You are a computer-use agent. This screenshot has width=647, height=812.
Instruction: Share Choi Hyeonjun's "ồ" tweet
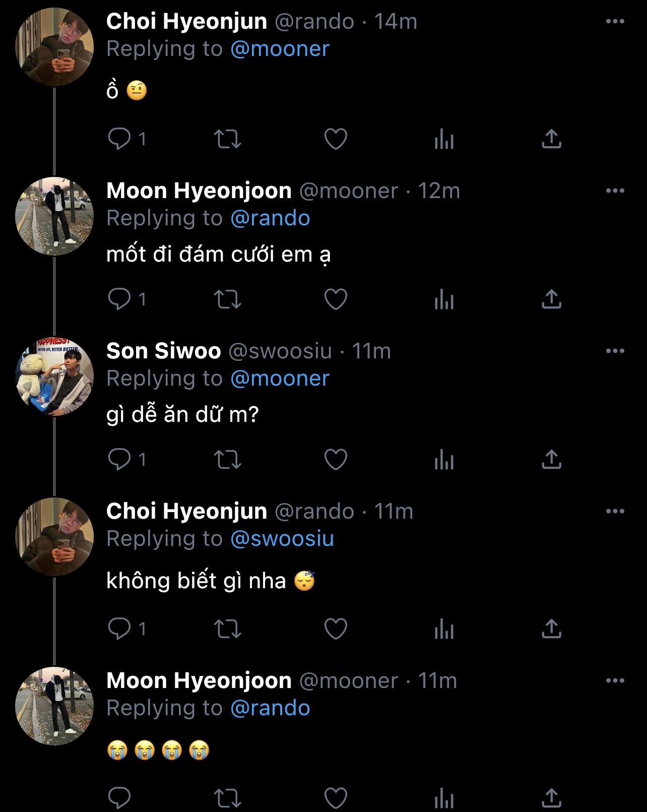click(x=551, y=139)
